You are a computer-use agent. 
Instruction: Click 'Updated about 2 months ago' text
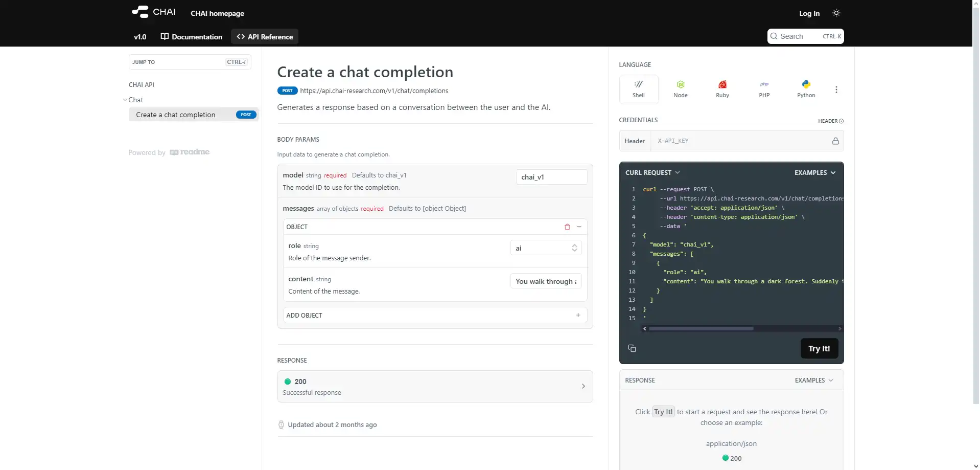(x=332, y=424)
